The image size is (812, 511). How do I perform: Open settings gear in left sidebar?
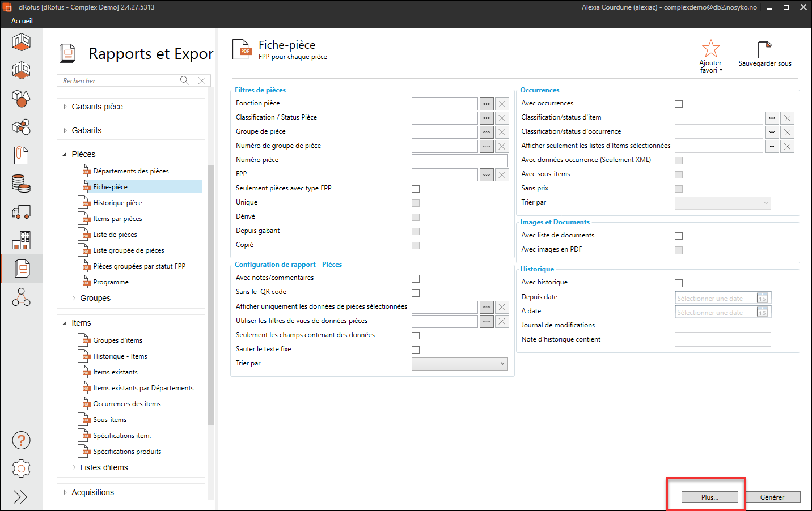(21, 469)
